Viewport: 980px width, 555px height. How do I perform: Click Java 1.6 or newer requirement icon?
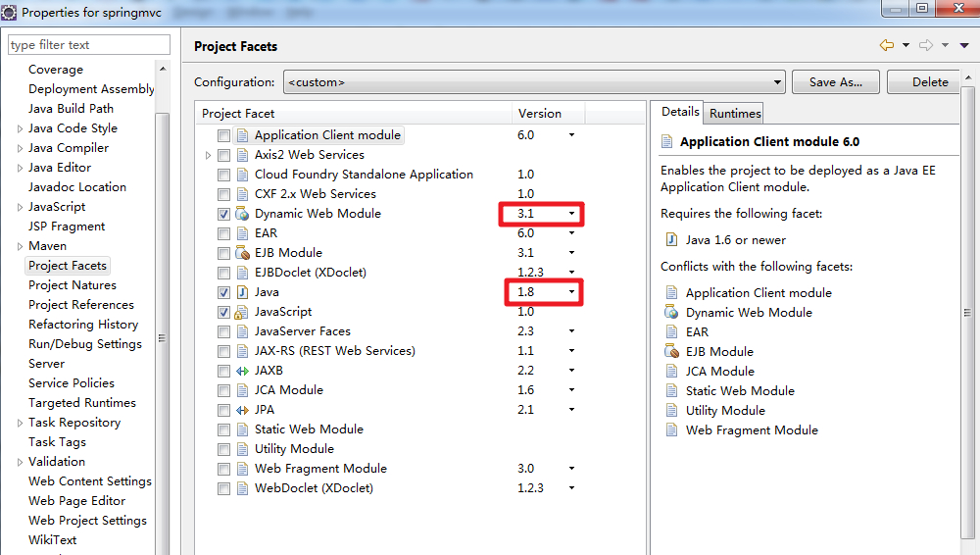pyautogui.click(x=672, y=239)
